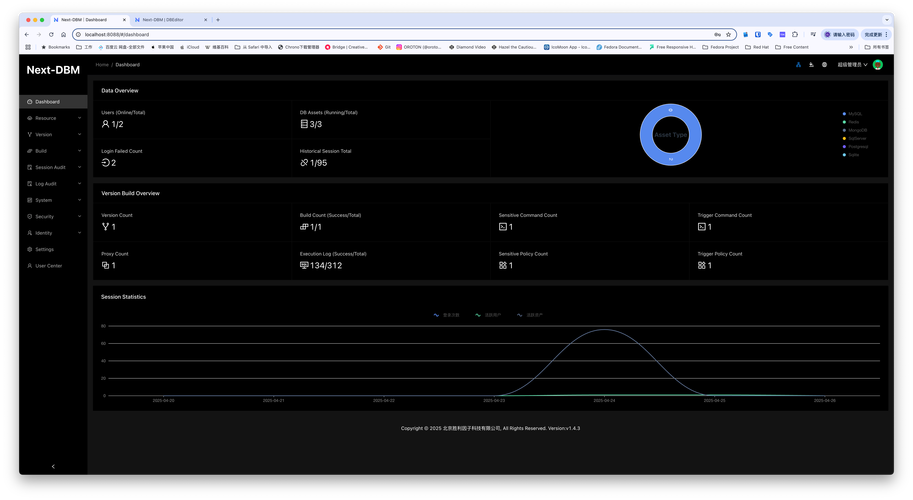Image resolution: width=913 pixels, height=500 pixels.
Task: Click the blue Asset Type donut ring
Action: click(x=646, y=134)
